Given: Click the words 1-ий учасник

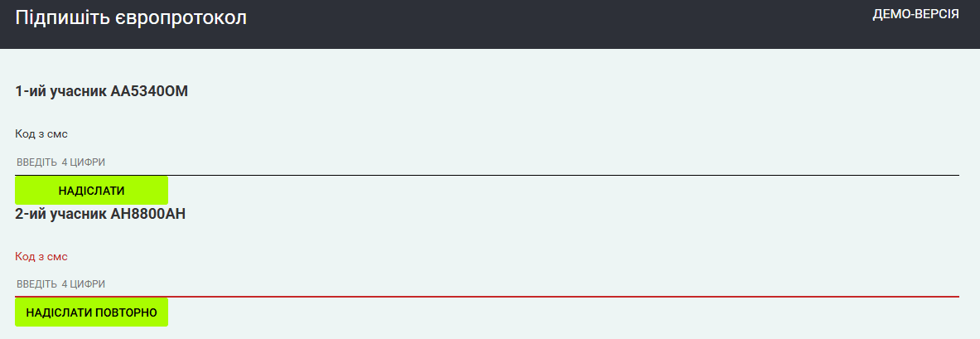Looking at the screenshot, I should click(60, 91).
